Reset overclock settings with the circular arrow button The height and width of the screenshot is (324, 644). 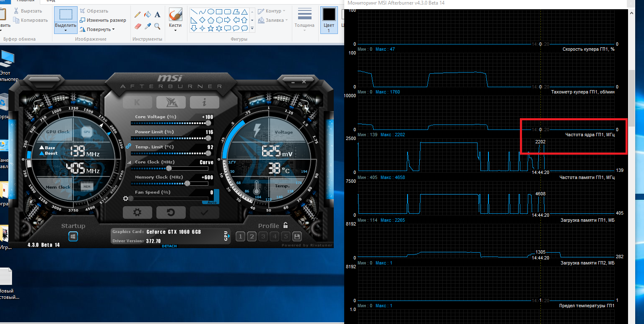coord(171,213)
